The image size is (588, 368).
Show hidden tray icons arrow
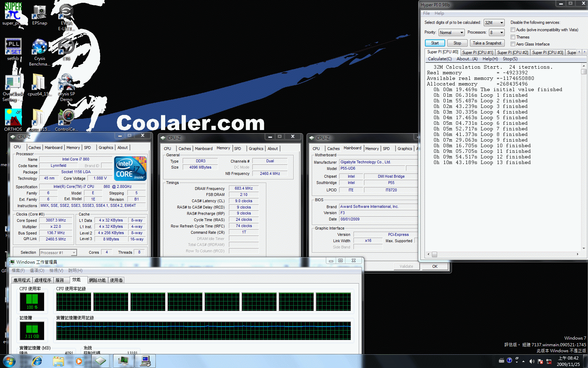[x=524, y=361]
